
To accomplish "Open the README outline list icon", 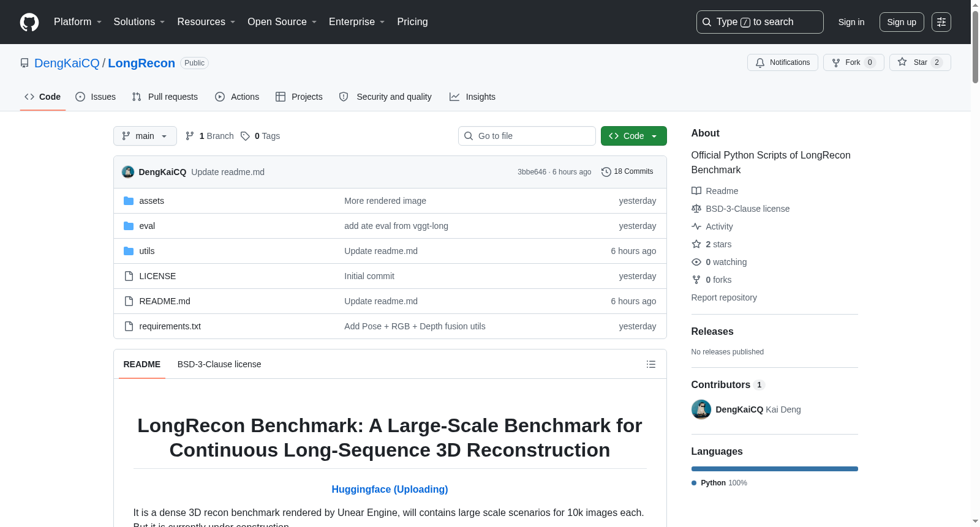I will [651, 364].
